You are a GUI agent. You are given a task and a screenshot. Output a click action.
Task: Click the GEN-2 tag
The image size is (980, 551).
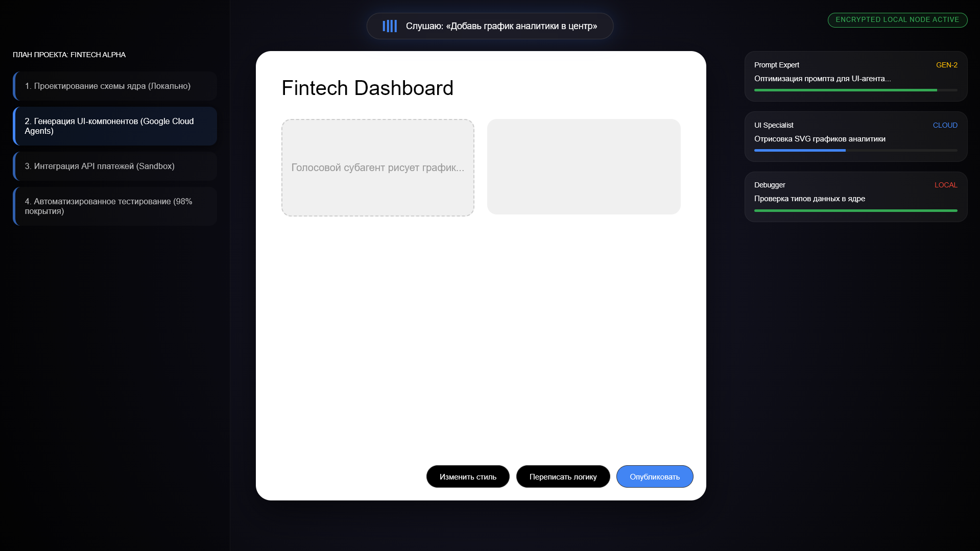947,65
